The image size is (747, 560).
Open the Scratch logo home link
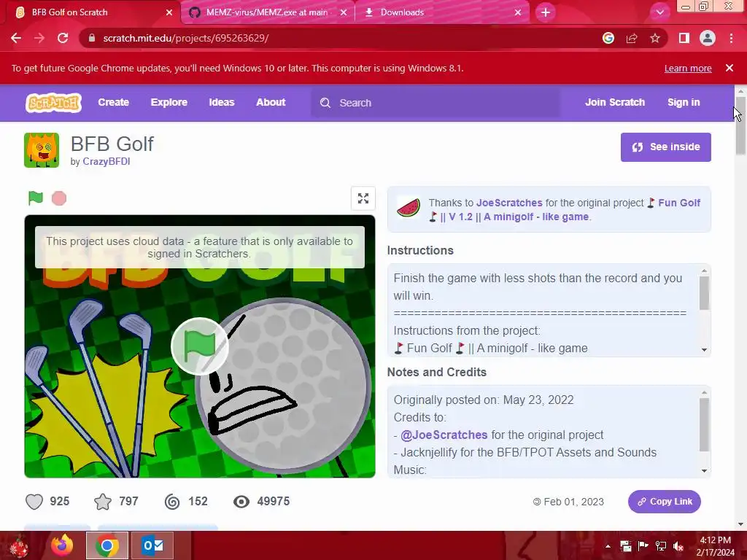pos(53,103)
